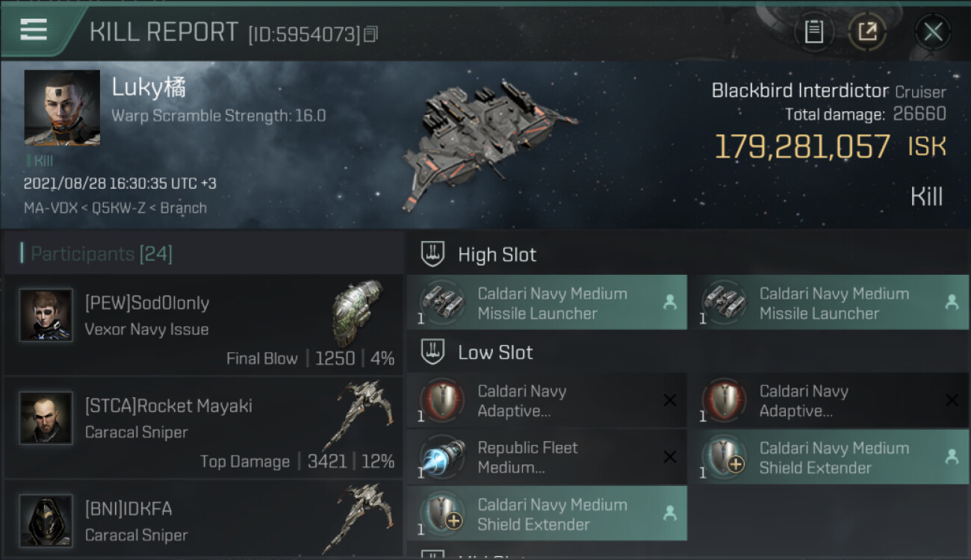
Task: Click Rocket Mayaki's pilot portrait
Action: [x=46, y=418]
